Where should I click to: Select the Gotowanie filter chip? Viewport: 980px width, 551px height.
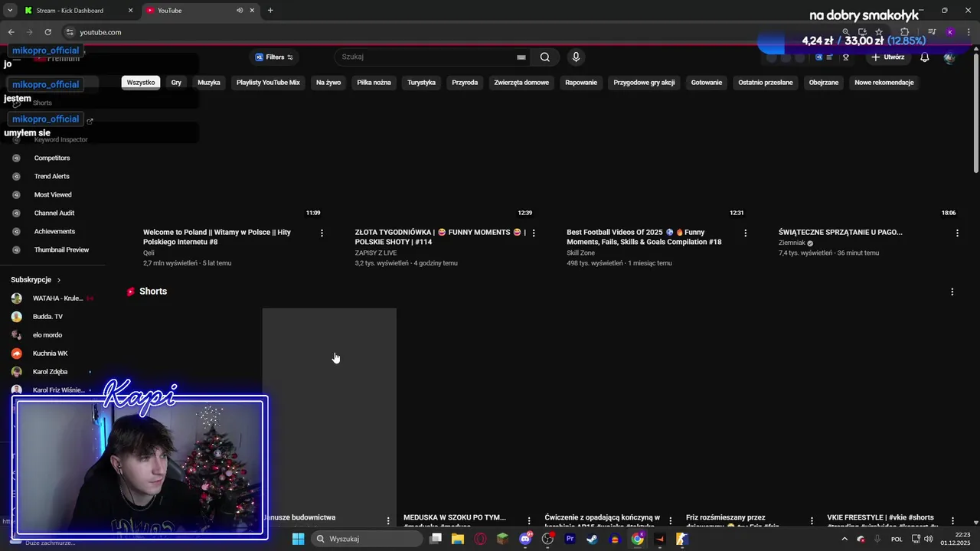pyautogui.click(x=706, y=83)
